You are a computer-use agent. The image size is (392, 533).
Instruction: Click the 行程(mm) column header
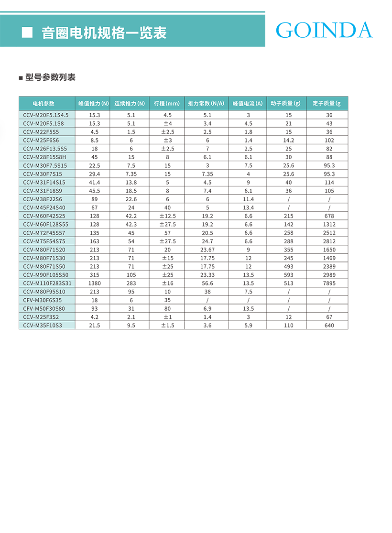point(166,103)
